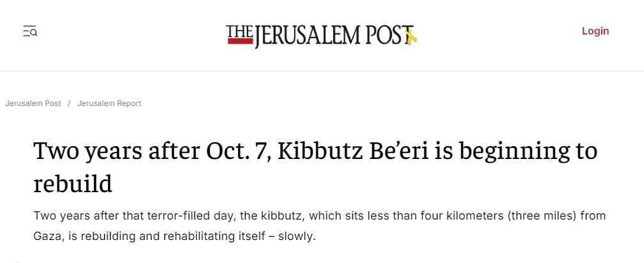Screen dimensions: 644x263
Task: Click the word 'rebuild' in the headline
Action: pos(72,184)
